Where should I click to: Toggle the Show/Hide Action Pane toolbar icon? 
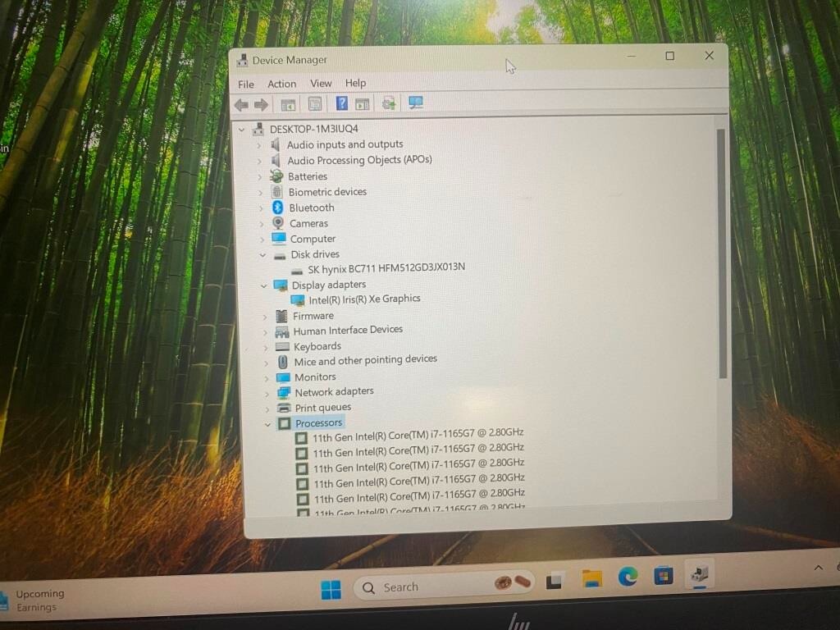[x=362, y=103]
